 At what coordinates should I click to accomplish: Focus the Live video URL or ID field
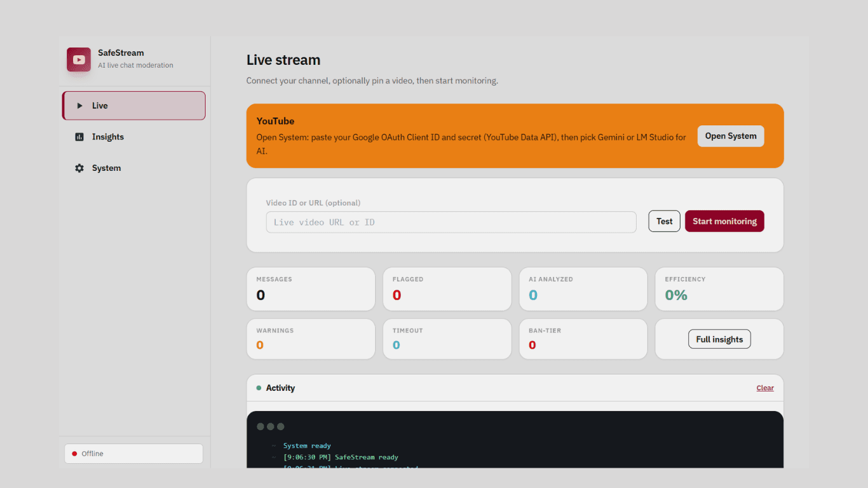(451, 222)
